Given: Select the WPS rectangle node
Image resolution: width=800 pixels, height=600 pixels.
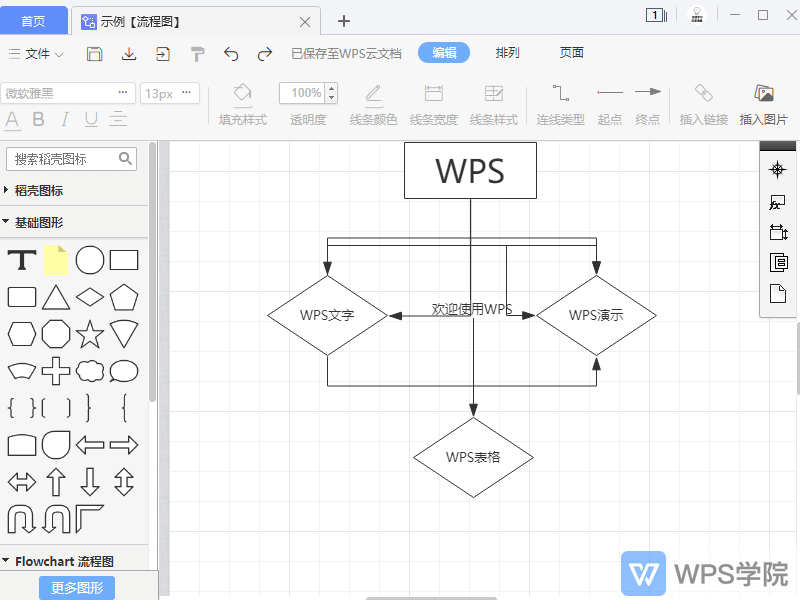Looking at the screenshot, I should click(x=470, y=170).
